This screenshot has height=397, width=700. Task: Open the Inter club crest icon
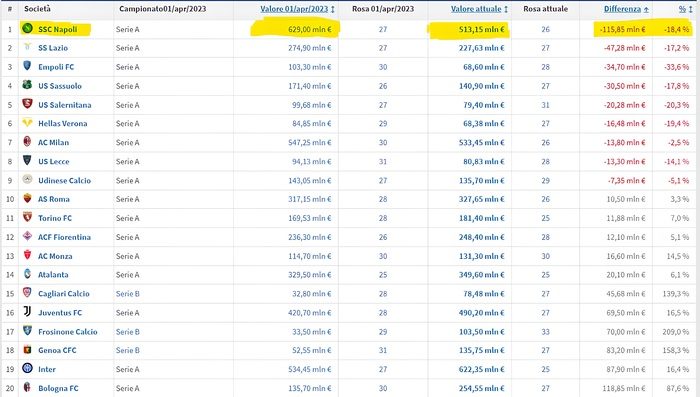click(27, 368)
